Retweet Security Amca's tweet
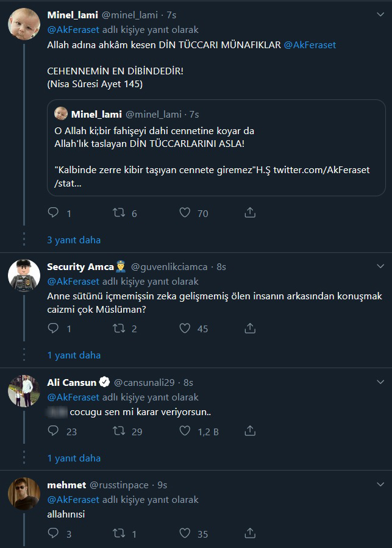Screen dimensions: 392x548 pos(119,328)
